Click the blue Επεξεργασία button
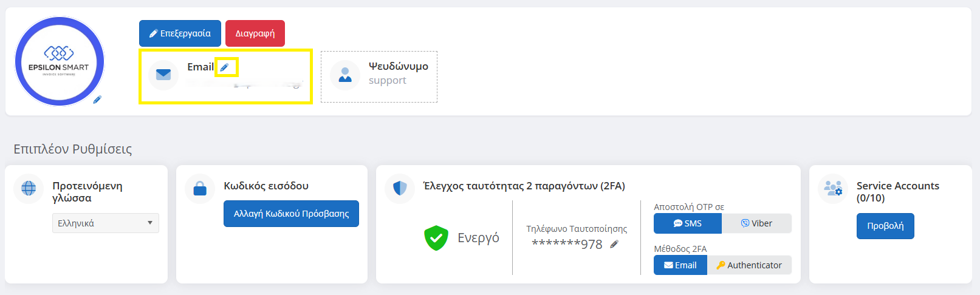The image size is (980, 295). 180,33
